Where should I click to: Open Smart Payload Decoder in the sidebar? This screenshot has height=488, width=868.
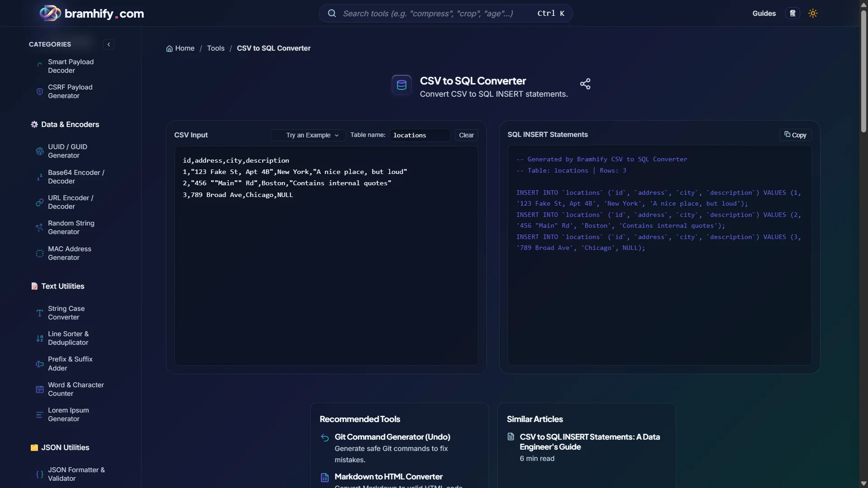tap(71, 66)
